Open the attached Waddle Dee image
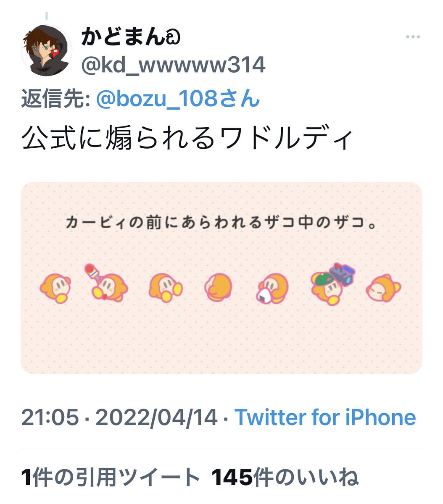The image size is (443, 504). pos(221,278)
